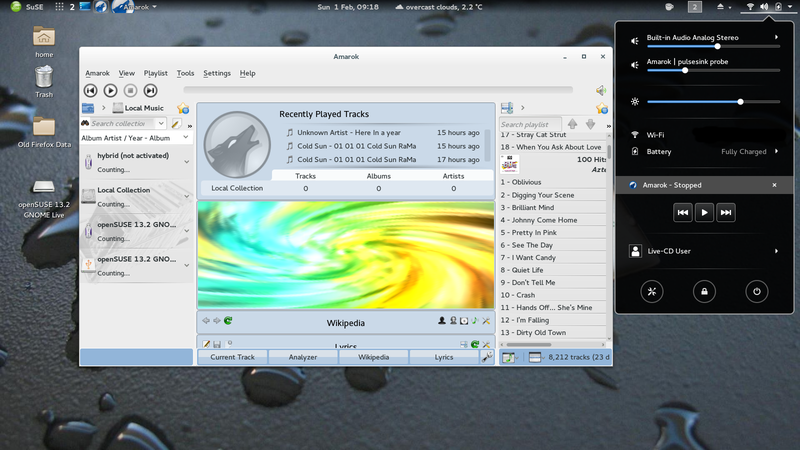Show album page in Wikipedia applet

(464, 321)
